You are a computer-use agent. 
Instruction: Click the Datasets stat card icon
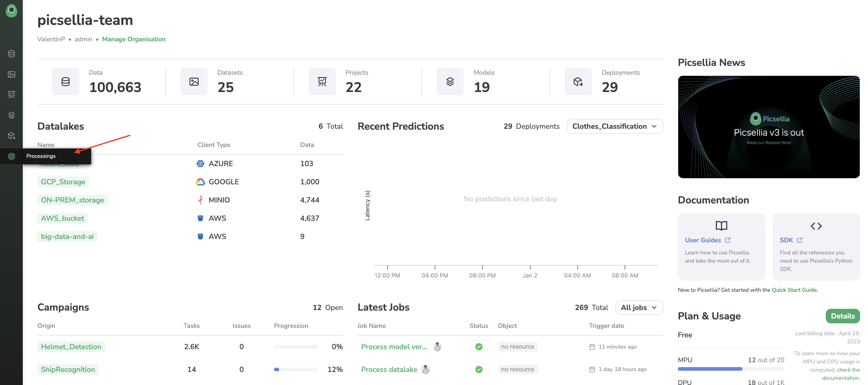(x=194, y=81)
